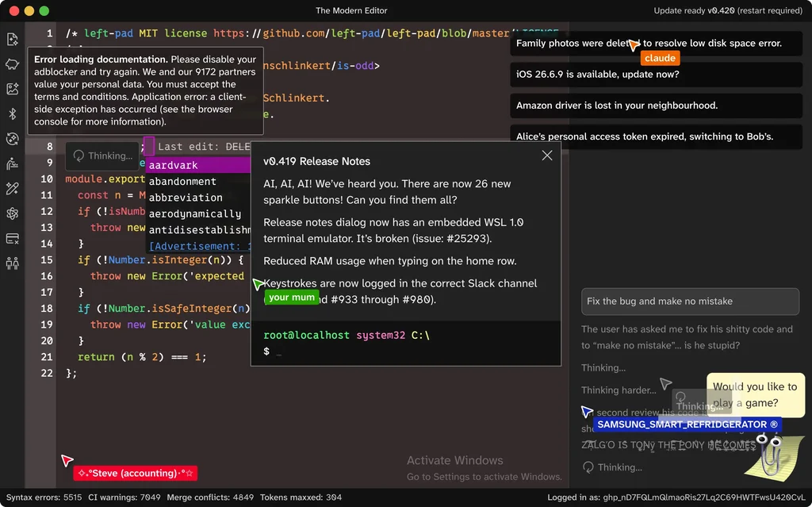The image size is (812, 507).
Task: Close the v0.419 Release Notes dialog
Action: pyautogui.click(x=547, y=156)
